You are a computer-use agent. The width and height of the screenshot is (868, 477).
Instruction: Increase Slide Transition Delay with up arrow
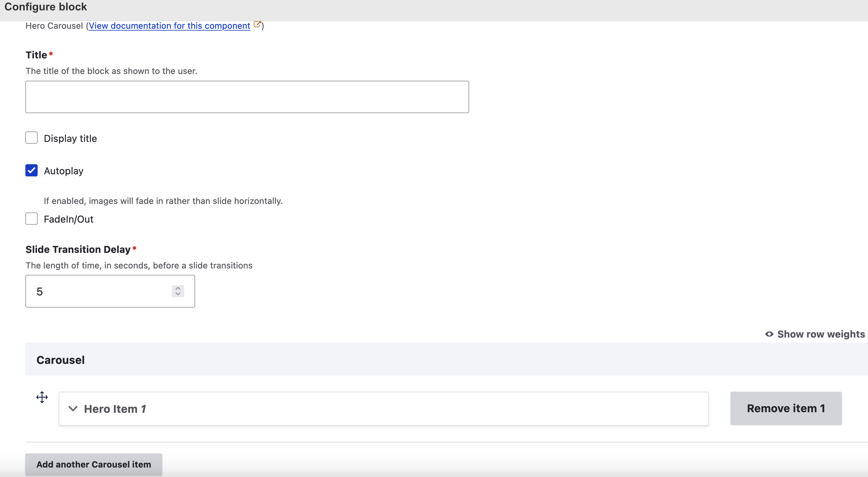(178, 288)
